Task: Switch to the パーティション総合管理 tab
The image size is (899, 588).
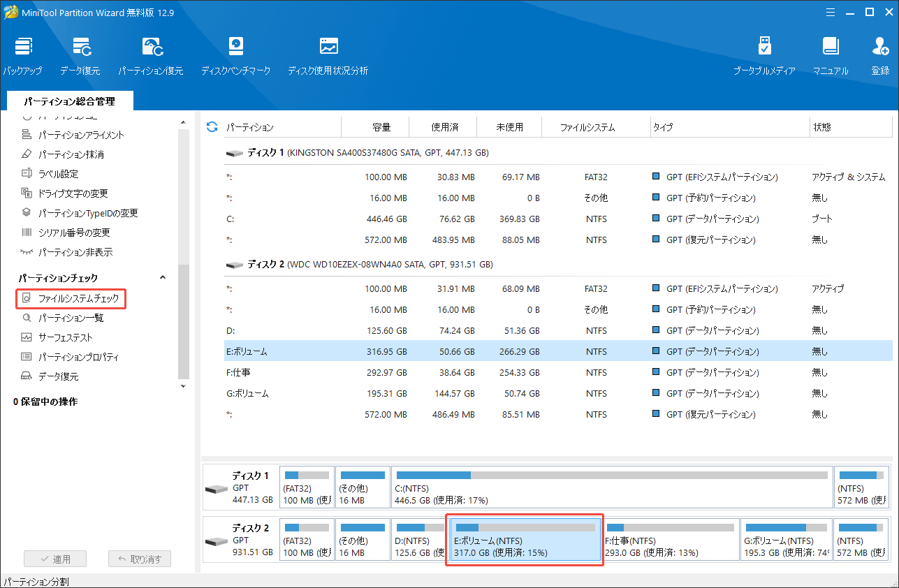Action: click(x=69, y=101)
